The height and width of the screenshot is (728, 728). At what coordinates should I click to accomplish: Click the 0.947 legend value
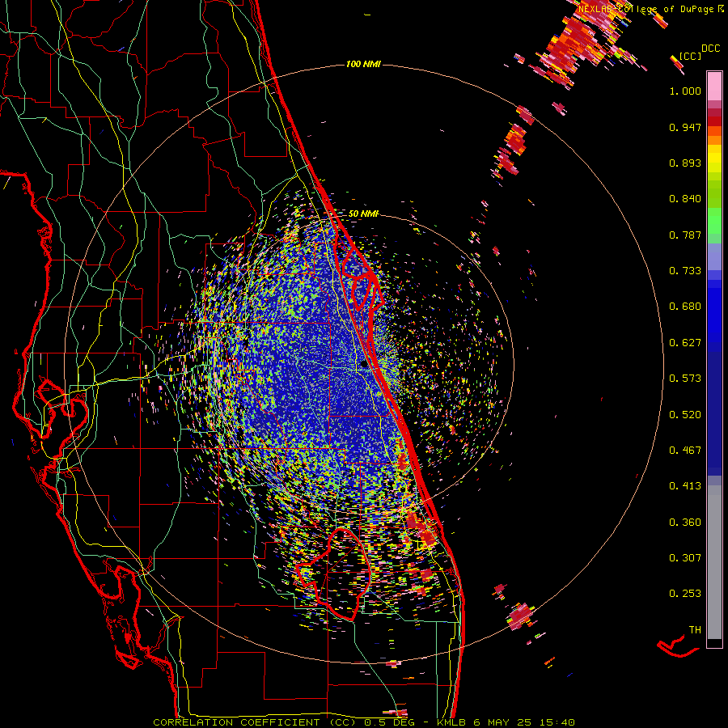coord(685,127)
